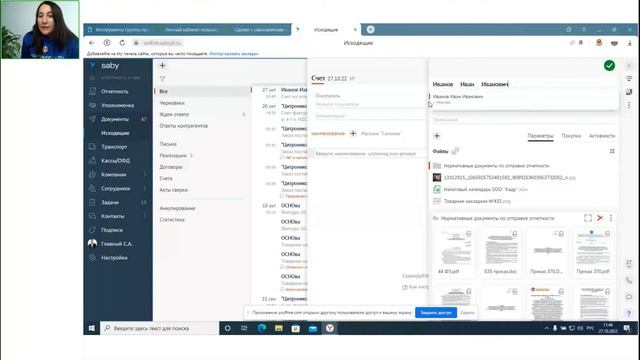Click the hide link in the access notification
The width and height of the screenshot is (640, 360).
click(467, 313)
